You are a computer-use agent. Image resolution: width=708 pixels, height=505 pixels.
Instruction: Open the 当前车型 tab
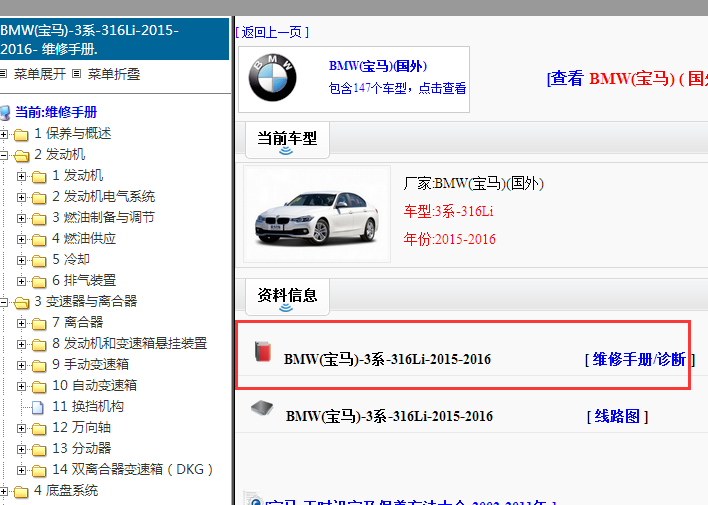tap(287, 140)
